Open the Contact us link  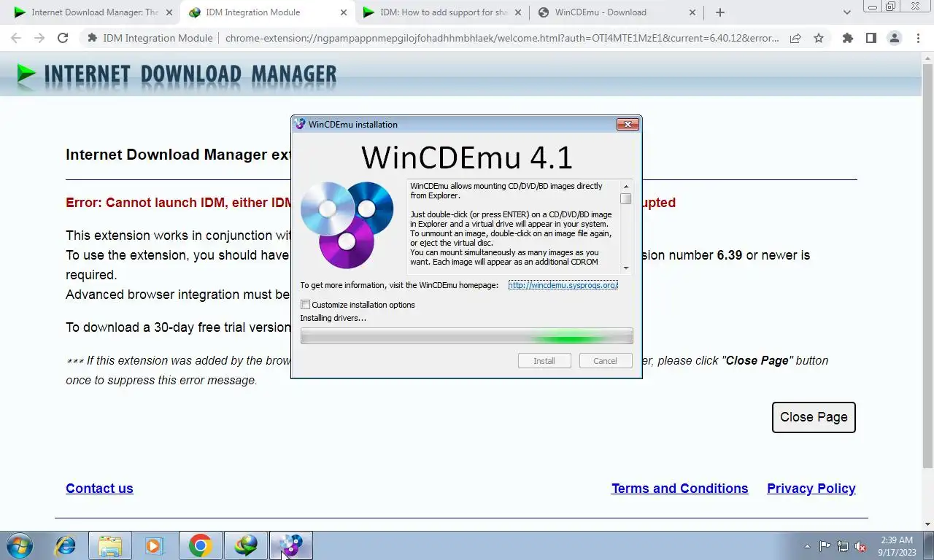(99, 489)
